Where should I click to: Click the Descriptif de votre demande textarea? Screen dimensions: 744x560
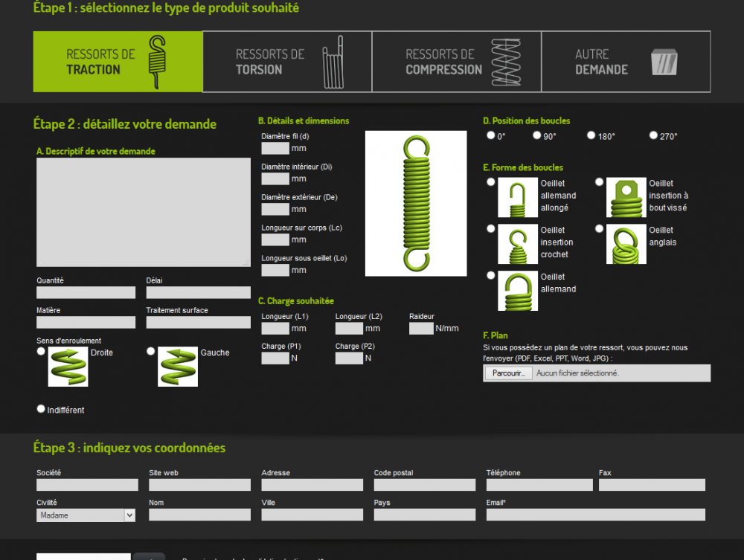coord(144,212)
